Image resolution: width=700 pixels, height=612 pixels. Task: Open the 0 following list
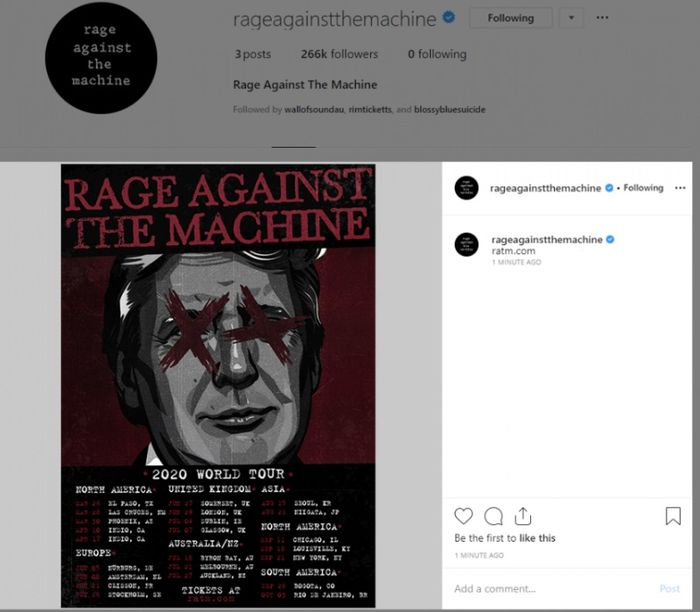[x=437, y=54]
